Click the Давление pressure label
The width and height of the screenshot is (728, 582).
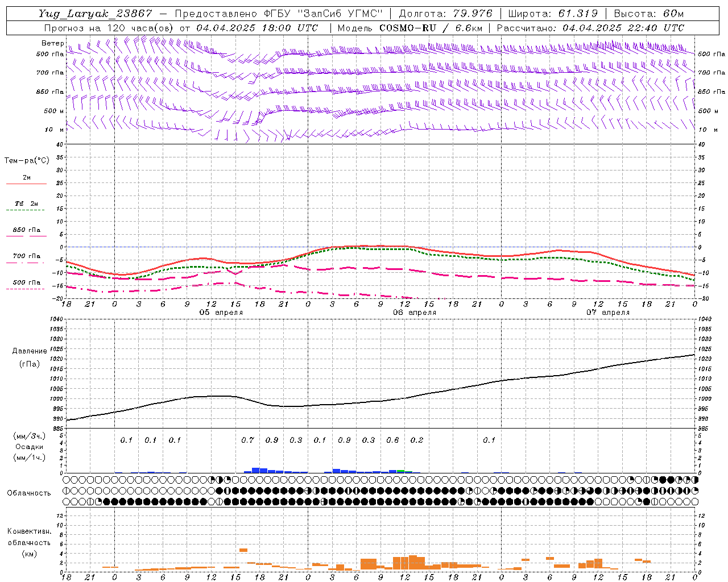click(30, 351)
